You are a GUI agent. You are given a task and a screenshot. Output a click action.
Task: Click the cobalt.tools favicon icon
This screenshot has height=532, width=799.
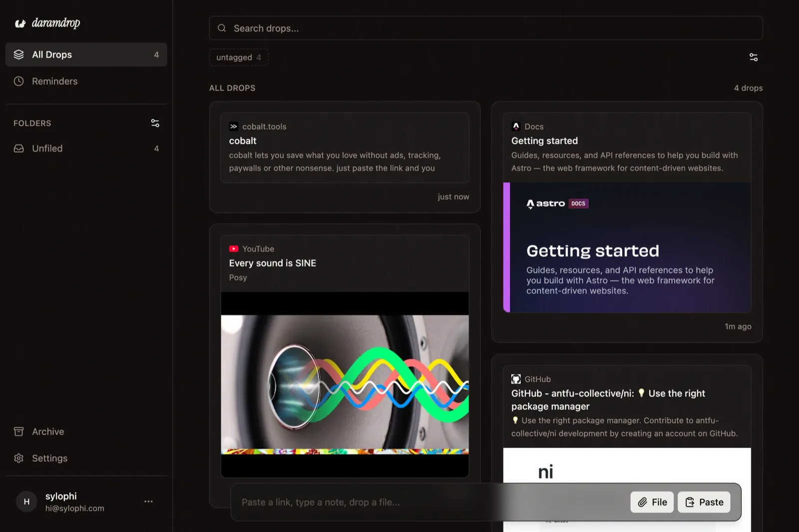tap(233, 126)
